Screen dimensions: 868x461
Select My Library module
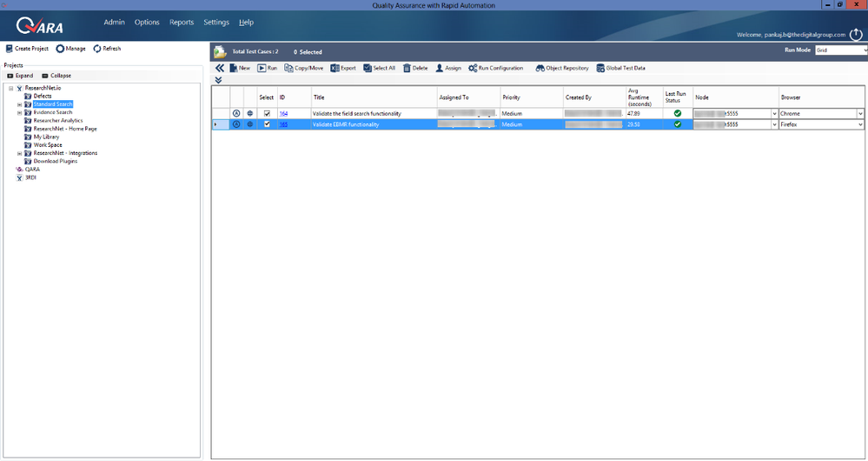[x=47, y=137]
